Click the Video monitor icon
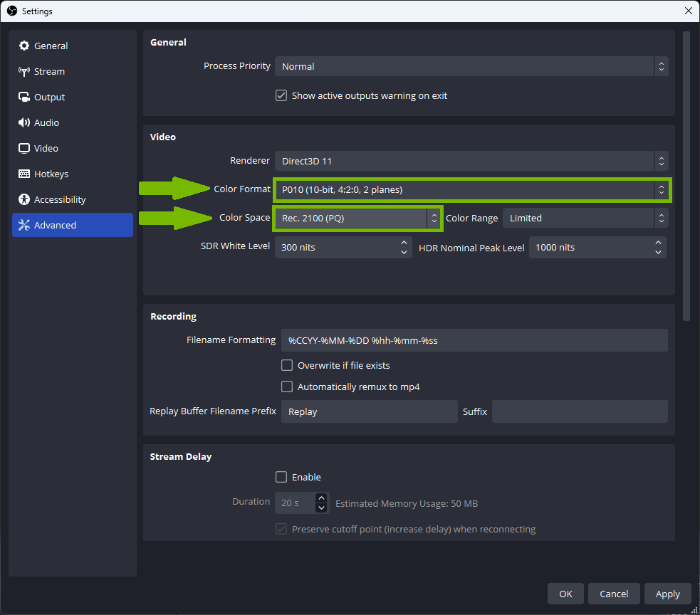 pyautogui.click(x=24, y=148)
